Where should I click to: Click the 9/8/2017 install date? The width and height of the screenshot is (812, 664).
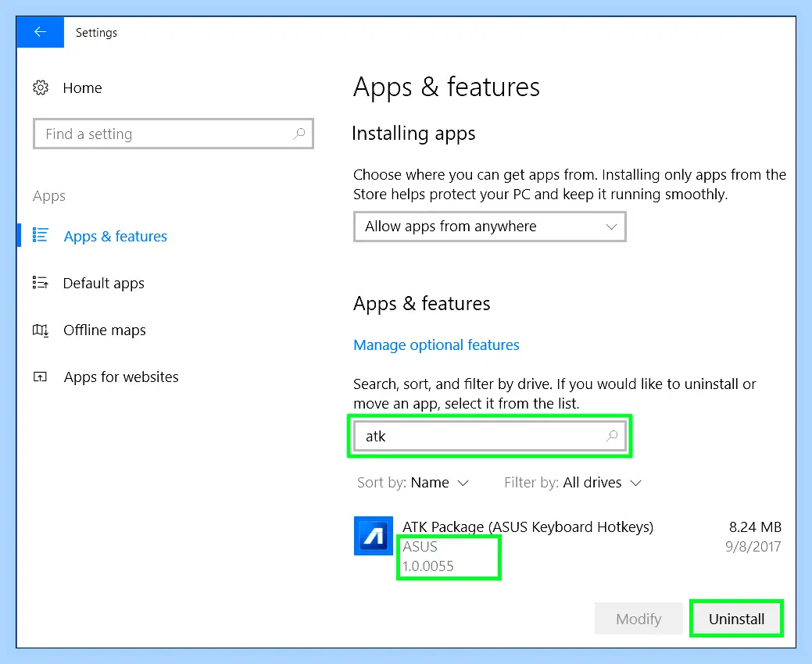pyautogui.click(x=753, y=547)
